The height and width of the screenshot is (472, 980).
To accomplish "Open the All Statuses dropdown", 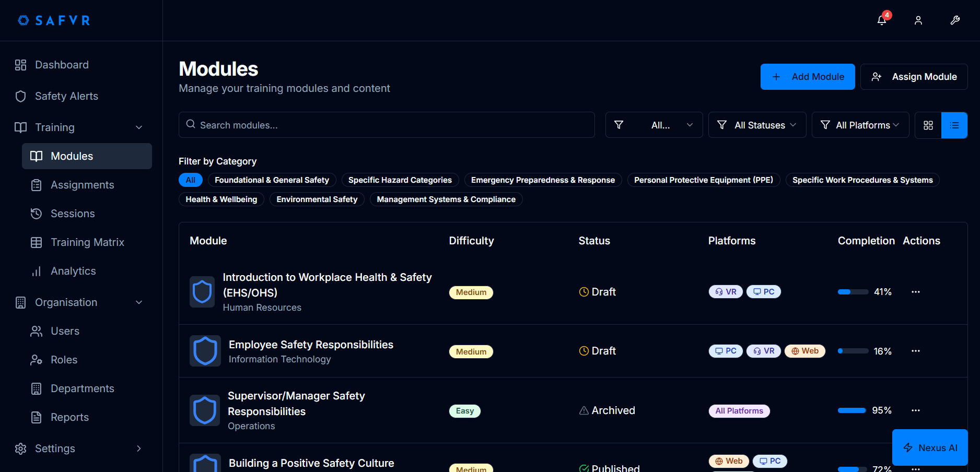I will [757, 125].
